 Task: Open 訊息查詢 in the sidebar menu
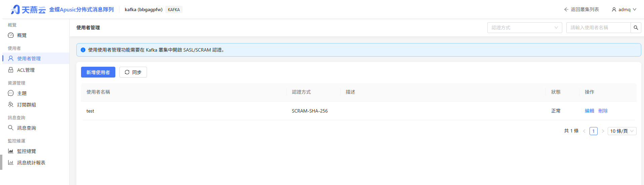[36, 128]
